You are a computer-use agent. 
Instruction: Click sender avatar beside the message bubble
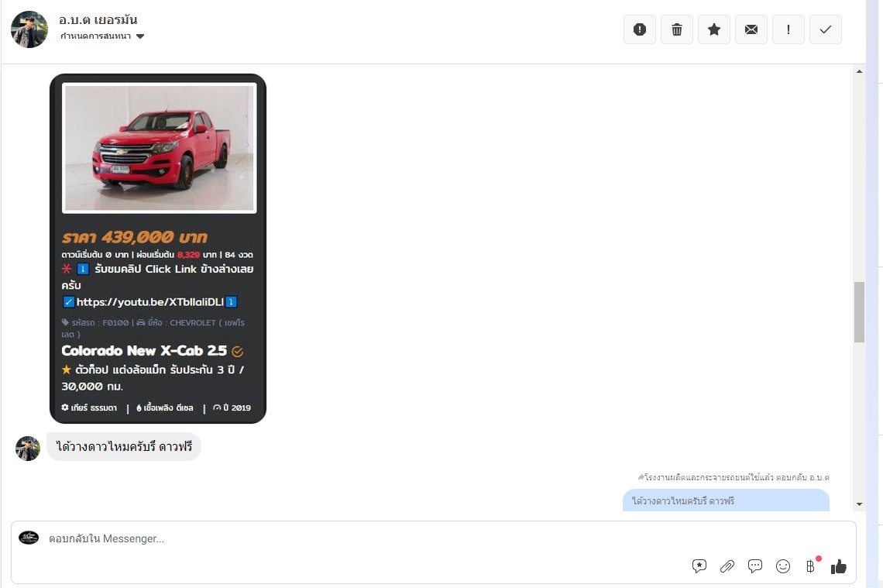click(28, 449)
